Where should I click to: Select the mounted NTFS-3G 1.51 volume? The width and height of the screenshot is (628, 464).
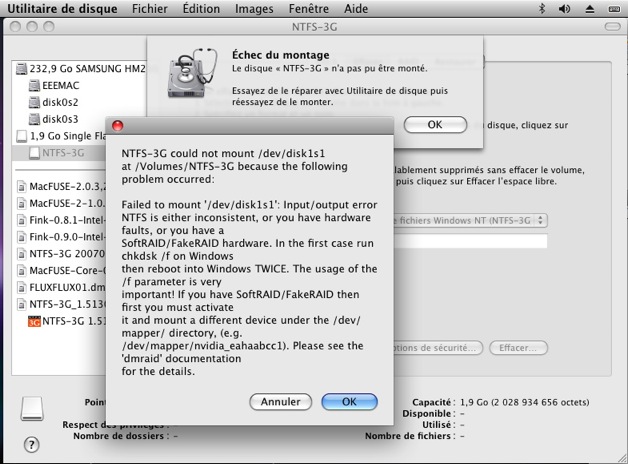click(61, 321)
